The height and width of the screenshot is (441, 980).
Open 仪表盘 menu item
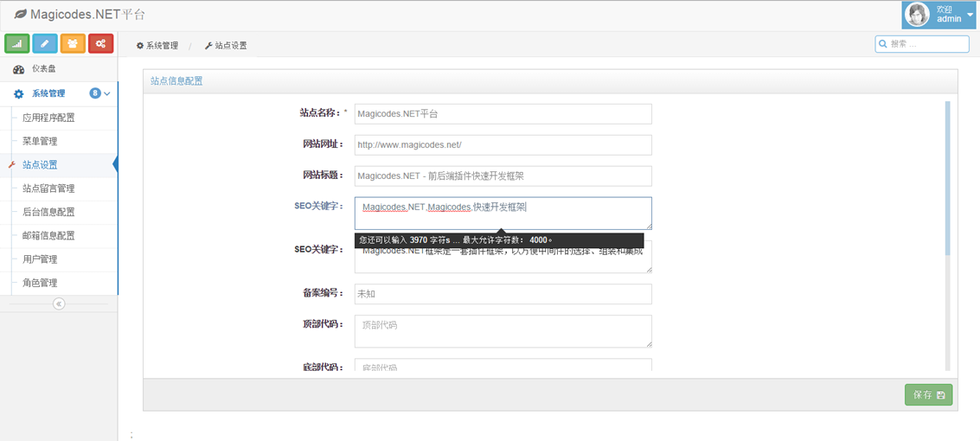click(x=59, y=69)
